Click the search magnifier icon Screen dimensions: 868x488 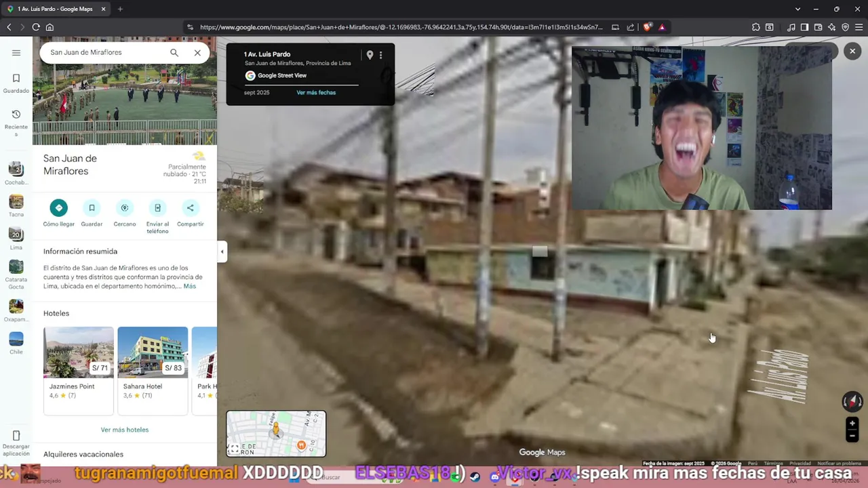click(x=174, y=52)
